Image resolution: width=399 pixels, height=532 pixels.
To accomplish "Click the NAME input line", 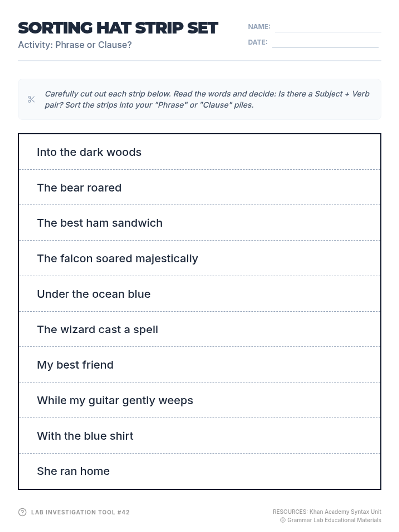I will pyautogui.click(x=328, y=27).
